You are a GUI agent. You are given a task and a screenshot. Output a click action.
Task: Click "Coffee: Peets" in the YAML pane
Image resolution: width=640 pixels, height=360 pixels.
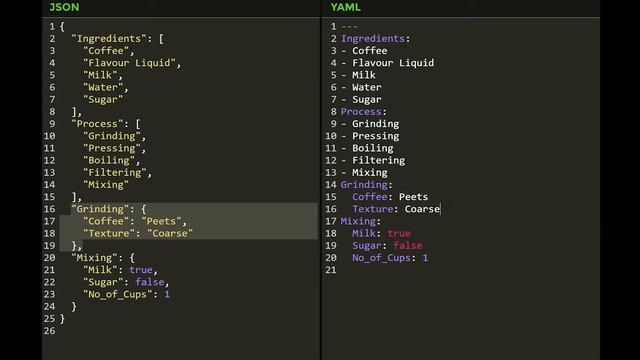coord(390,197)
